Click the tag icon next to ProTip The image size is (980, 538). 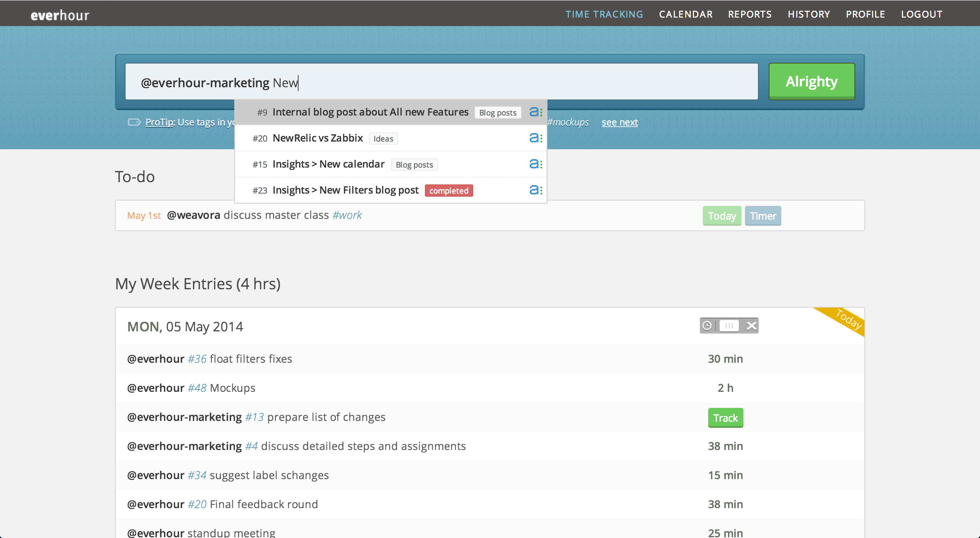click(x=133, y=122)
